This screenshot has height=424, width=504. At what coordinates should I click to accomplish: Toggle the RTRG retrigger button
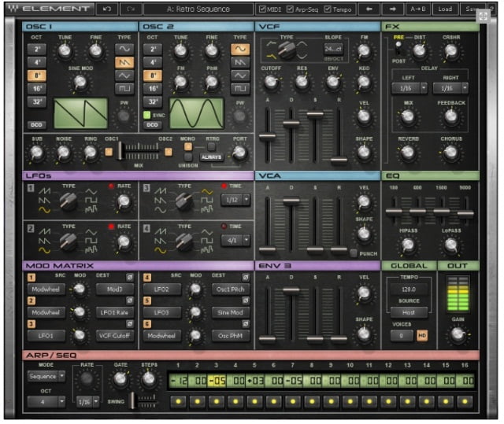[211, 146]
